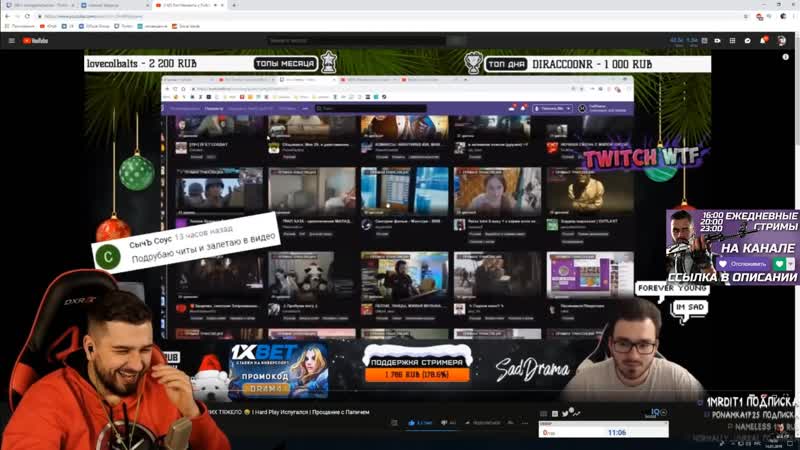The image size is (800, 450).
Task: Open the Twitch bookmark in the bookmarks bar
Action: pos(123,26)
